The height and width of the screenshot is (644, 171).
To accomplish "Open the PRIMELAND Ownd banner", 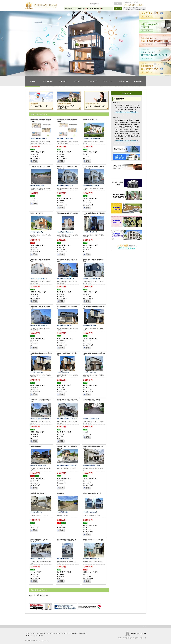I will click(x=126, y=183).
